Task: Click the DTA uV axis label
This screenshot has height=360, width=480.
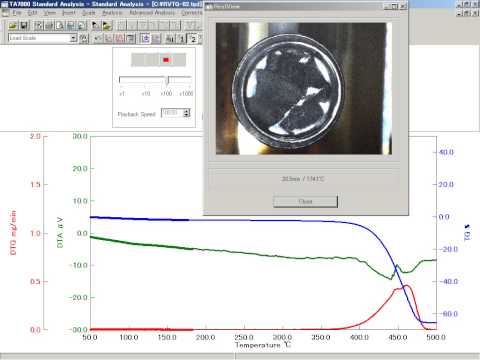Action: 60,232
